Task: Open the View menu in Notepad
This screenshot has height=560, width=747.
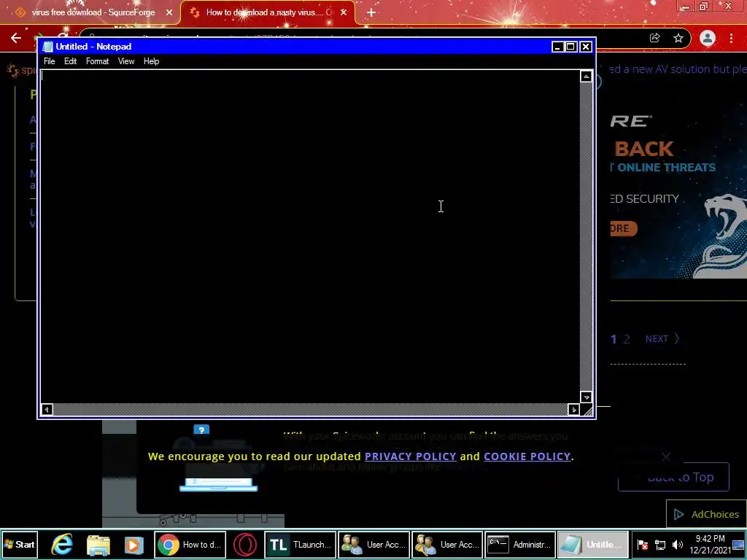Action: click(126, 61)
